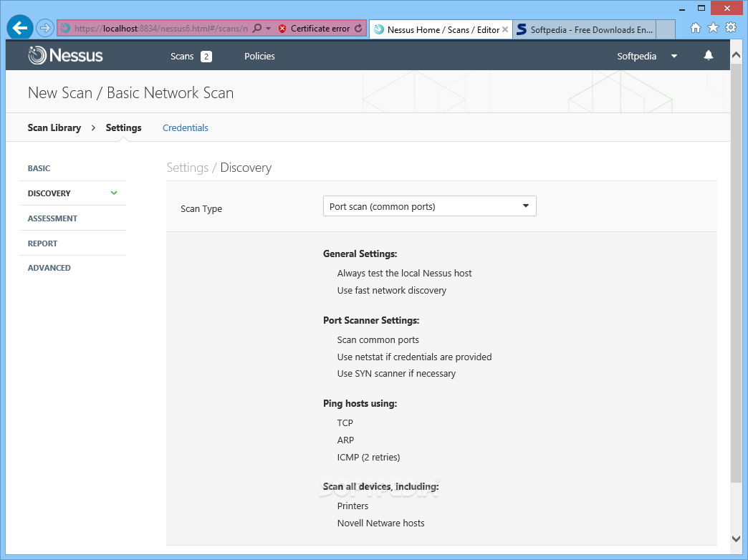Open notifications bell icon
Viewport: 748px width, 560px height.
pos(709,55)
